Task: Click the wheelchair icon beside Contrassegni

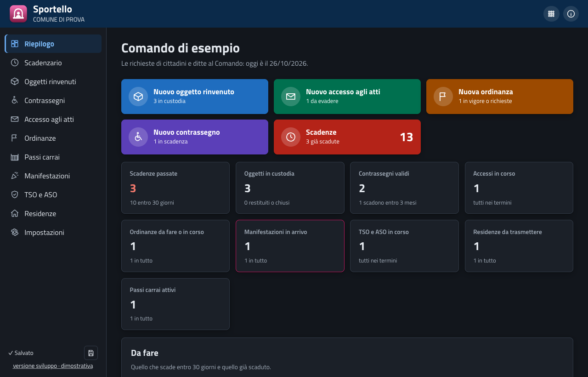Action: [x=15, y=100]
